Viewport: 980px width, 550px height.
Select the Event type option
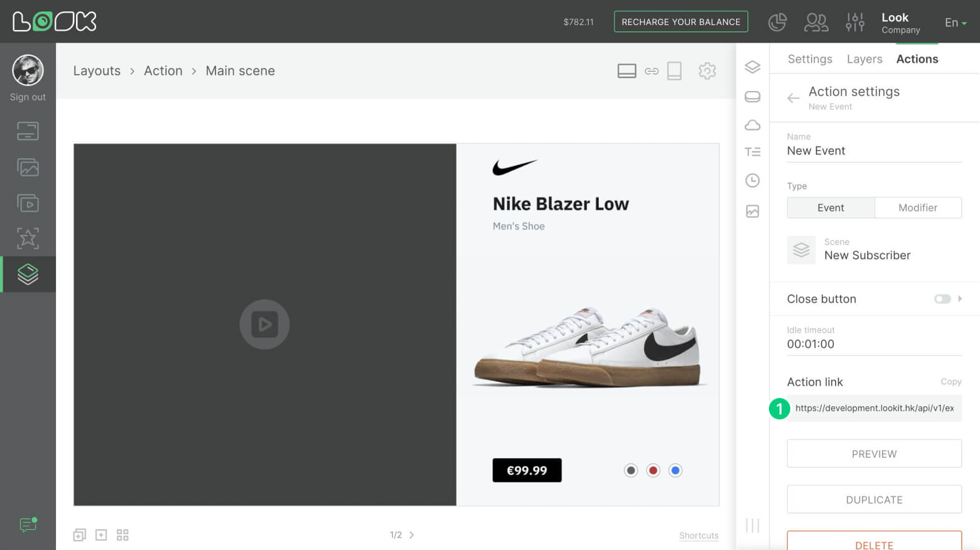click(x=830, y=208)
